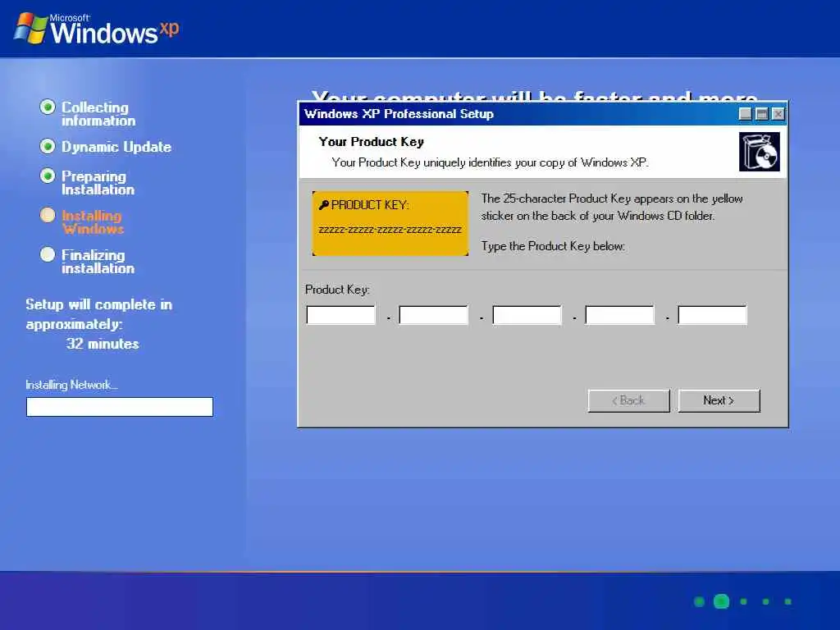The image size is (840, 630).
Task: Click the large green progress dot at bottom
Action: [x=722, y=601]
